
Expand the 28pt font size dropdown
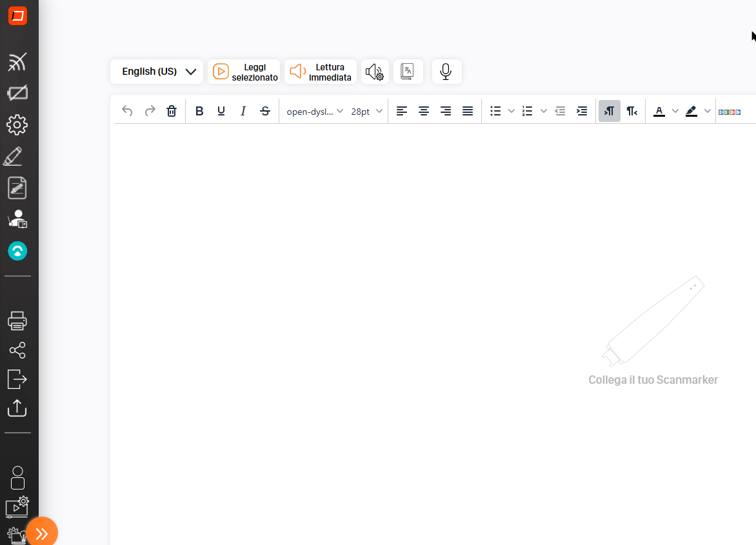[366, 111]
